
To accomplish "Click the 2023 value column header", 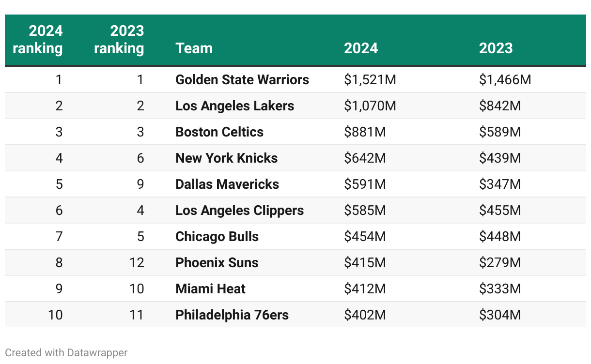I will [x=496, y=48].
